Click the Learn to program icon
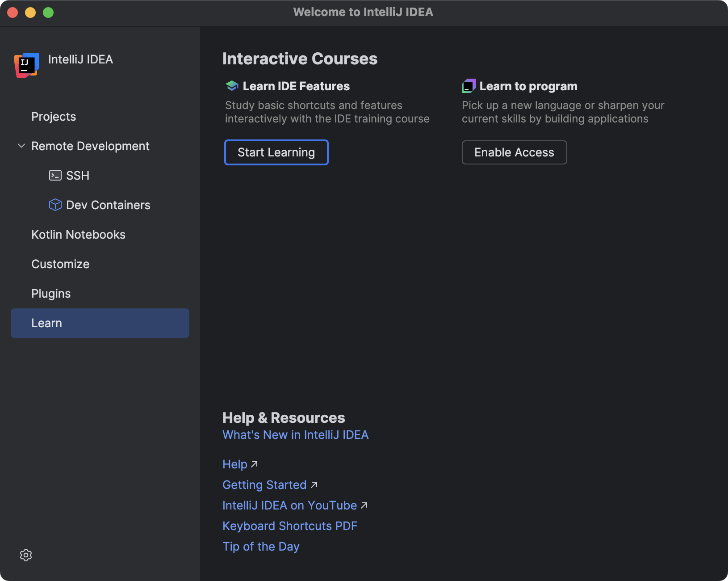Screen dimensions: 728x581 click(469, 85)
